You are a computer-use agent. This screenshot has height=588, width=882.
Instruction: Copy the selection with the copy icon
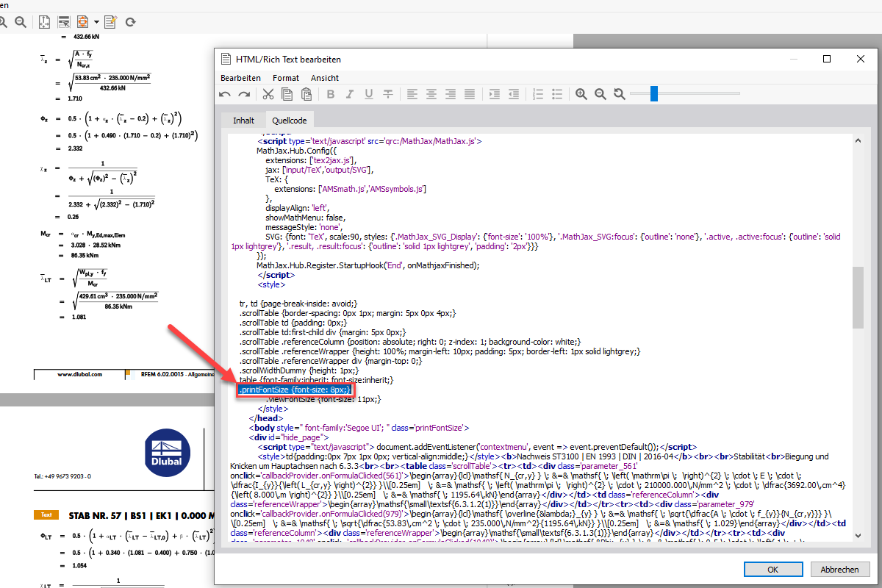point(287,94)
